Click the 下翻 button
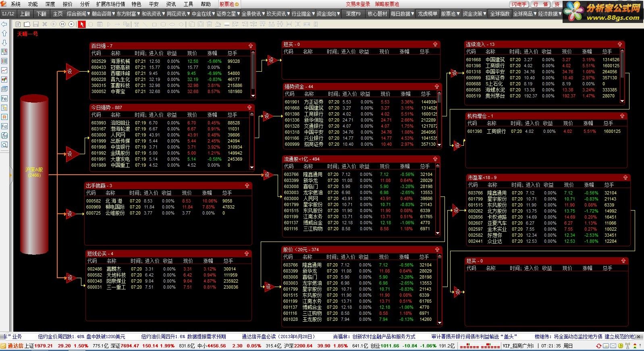This screenshot has width=644, height=351. 42,14
